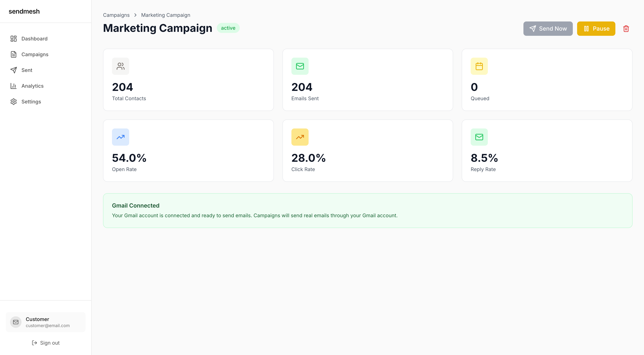Click the Total Contacts people icon
644x355 pixels.
click(121, 66)
